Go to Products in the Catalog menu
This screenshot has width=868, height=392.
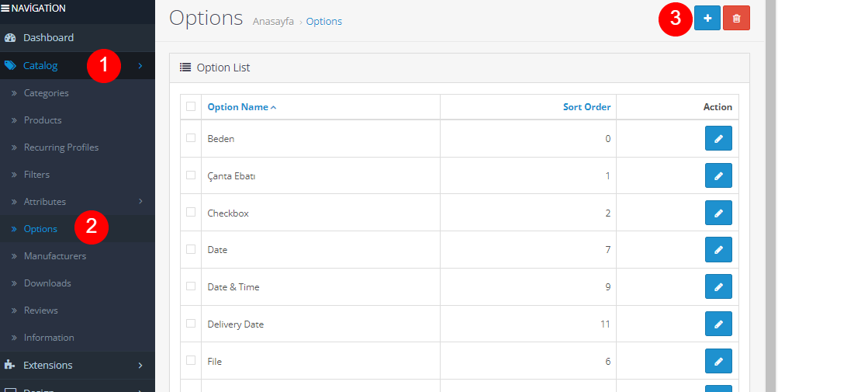(x=43, y=120)
